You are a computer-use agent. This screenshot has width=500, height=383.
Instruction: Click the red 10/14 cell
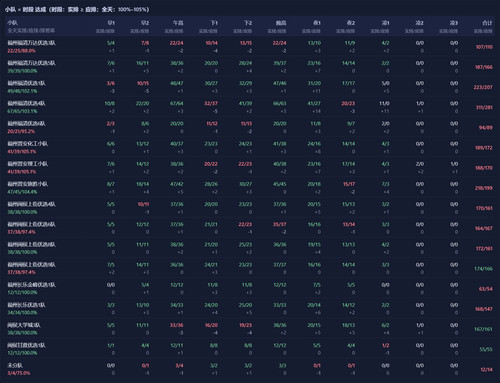click(212, 43)
